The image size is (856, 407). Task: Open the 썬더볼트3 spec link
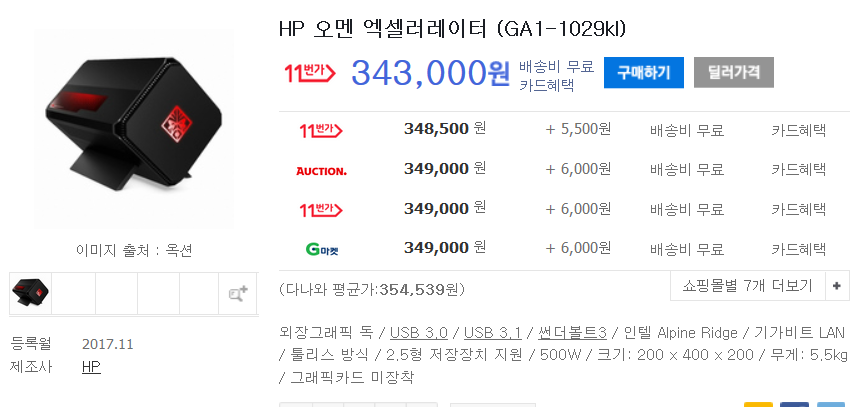click(x=572, y=332)
